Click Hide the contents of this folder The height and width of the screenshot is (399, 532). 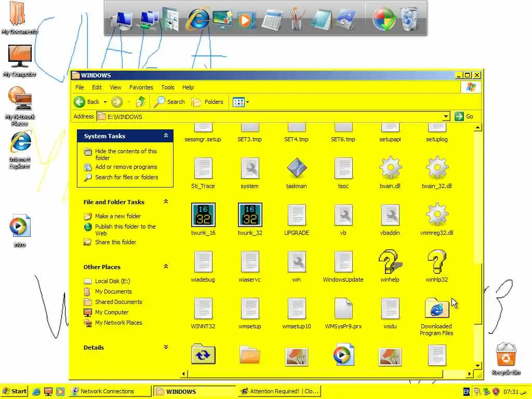(x=126, y=154)
